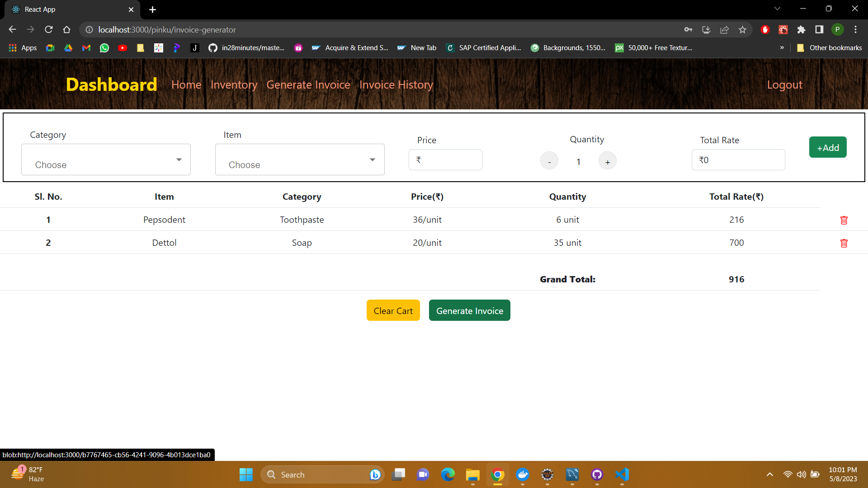Toggle the browser side panel
Viewport: 868px width, 488px height.
click(x=819, y=29)
